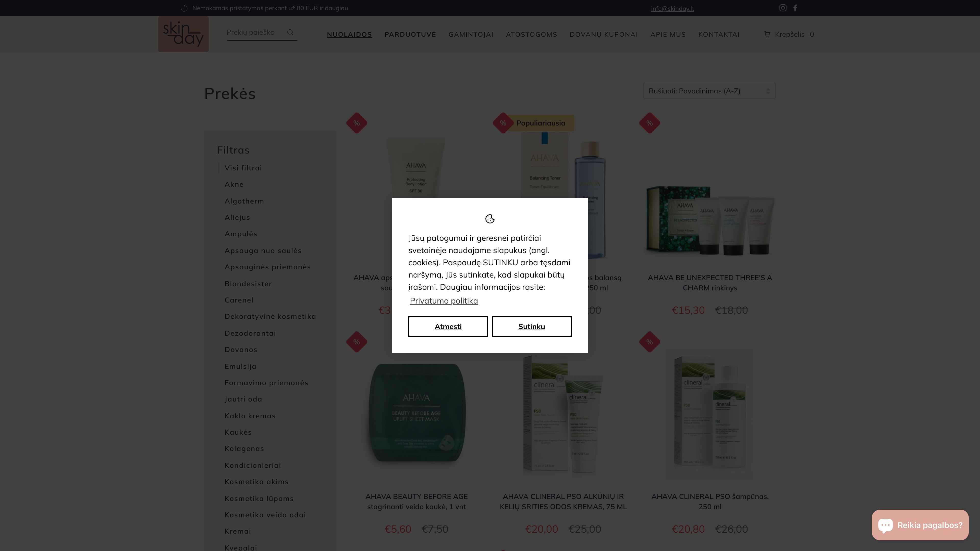Click discount badge on AHAVA sheet mask
The height and width of the screenshot is (551, 980).
357,342
